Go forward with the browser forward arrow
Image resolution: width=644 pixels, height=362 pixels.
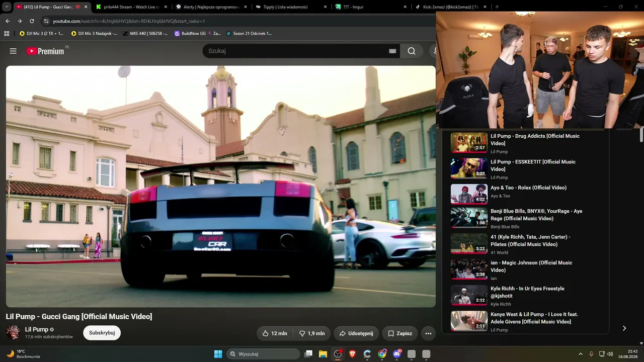click(x=20, y=21)
